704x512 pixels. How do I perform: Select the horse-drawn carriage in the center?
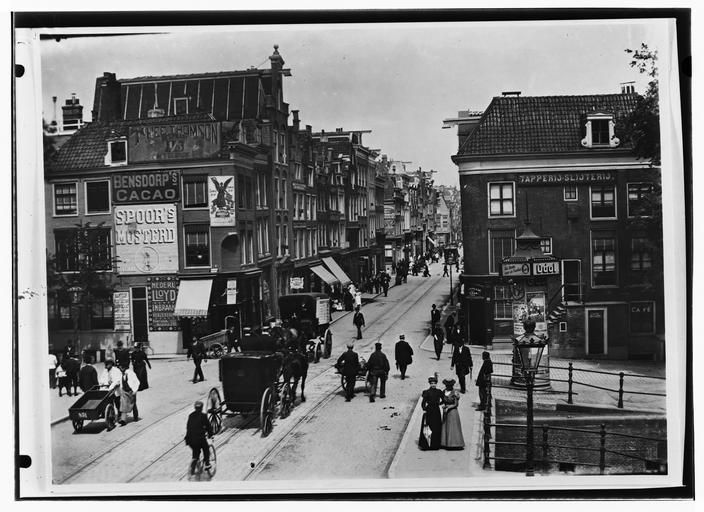coord(251,388)
